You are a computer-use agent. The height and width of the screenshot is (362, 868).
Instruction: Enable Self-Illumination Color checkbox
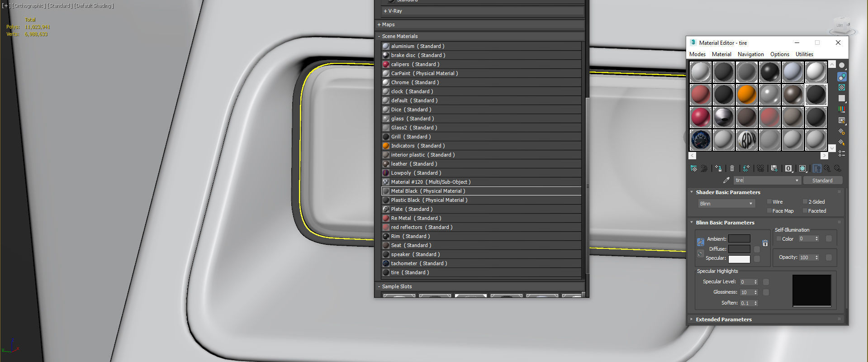coord(779,238)
